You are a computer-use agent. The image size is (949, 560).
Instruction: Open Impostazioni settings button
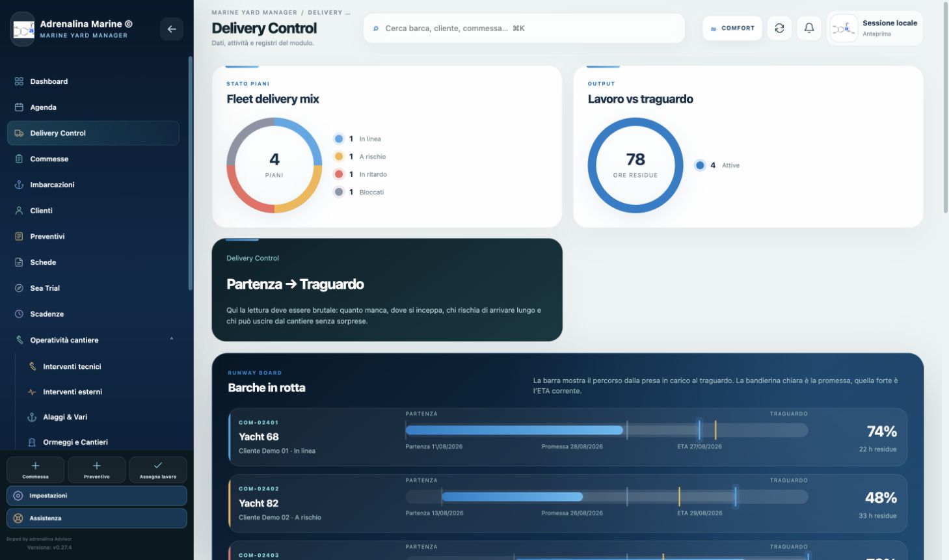(x=97, y=496)
